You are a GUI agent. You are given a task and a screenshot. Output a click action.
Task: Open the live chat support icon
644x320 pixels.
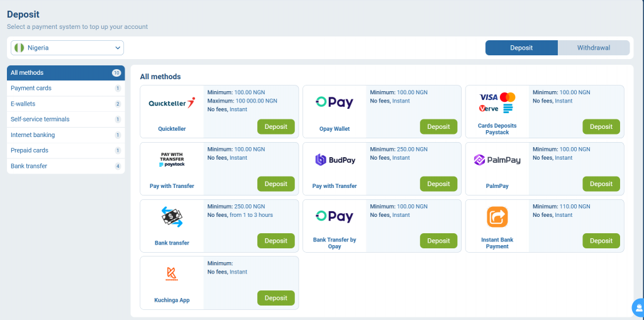pyautogui.click(x=638, y=308)
